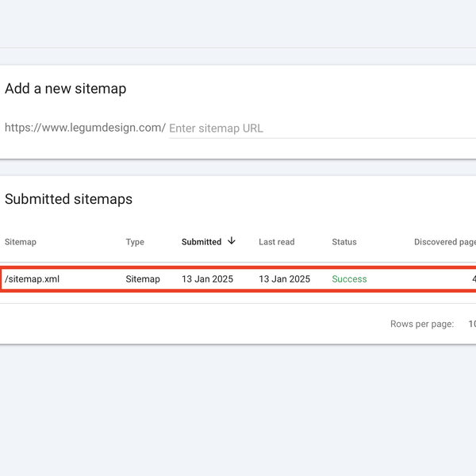
Task: Sort table by Submitted column header
Action: [x=202, y=242]
